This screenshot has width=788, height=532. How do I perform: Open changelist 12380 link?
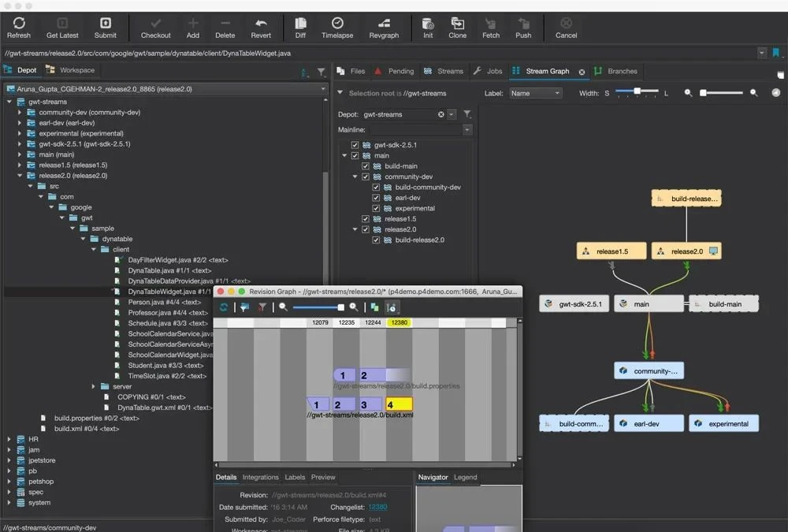click(377, 507)
